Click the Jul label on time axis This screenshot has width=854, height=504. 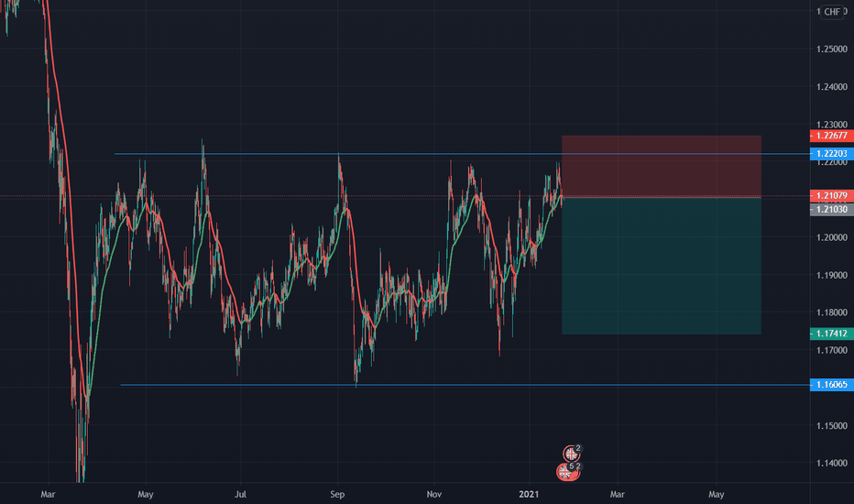pyautogui.click(x=240, y=494)
